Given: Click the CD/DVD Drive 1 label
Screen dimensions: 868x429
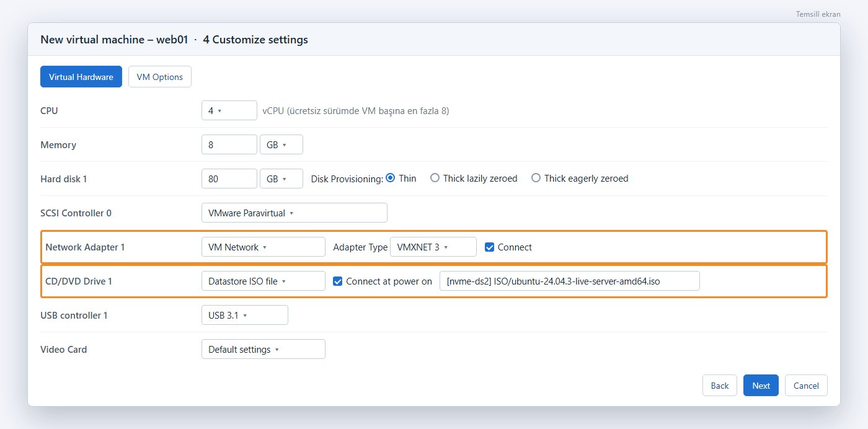Looking at the screenshot, I should pyautogui.click(x=79, y=281).
